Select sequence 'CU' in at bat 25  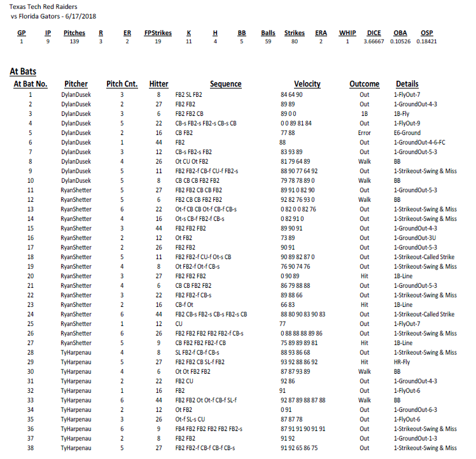[x=179, y=324]
